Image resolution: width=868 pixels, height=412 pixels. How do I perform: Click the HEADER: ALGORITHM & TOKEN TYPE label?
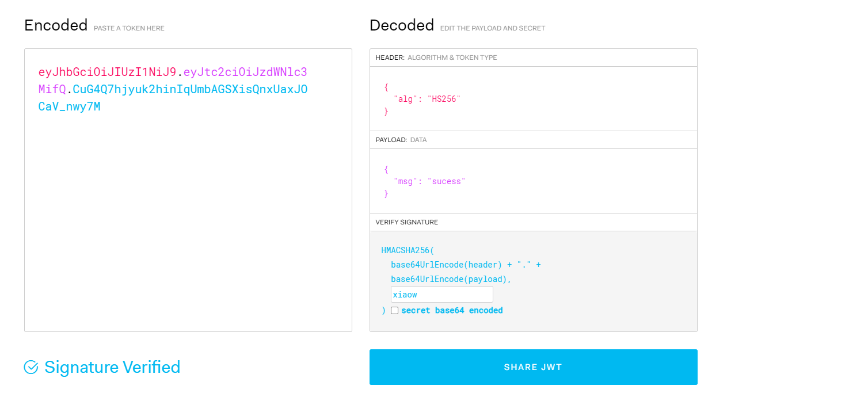coord(436,58)
